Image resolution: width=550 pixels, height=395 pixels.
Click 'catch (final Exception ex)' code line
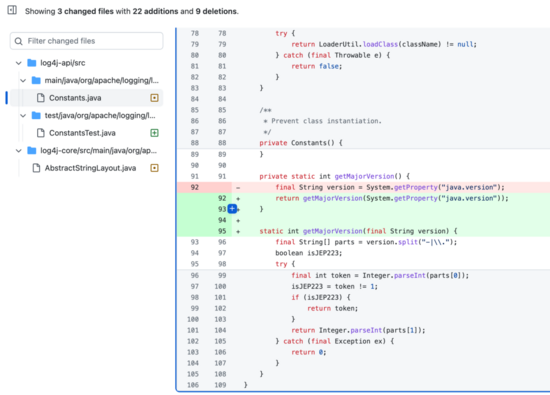tap(334, 341)
